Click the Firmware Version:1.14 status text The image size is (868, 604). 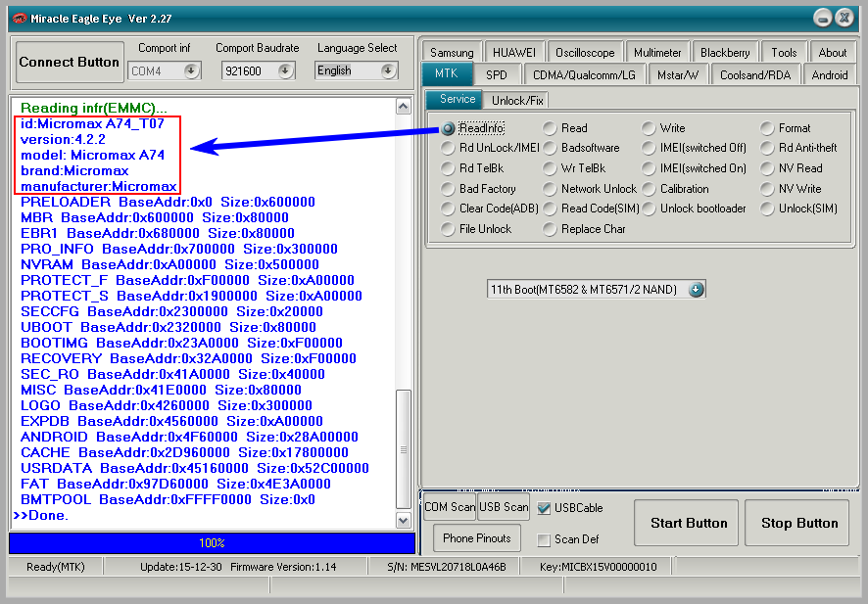(283, 567)
